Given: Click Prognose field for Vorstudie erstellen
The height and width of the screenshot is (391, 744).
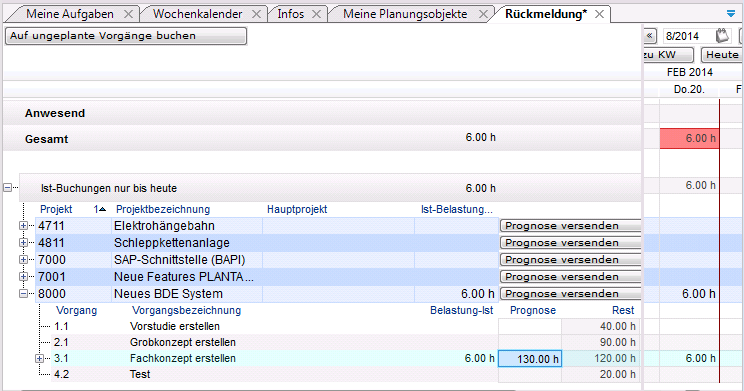Looking at the screenshot, I should 530,326.
